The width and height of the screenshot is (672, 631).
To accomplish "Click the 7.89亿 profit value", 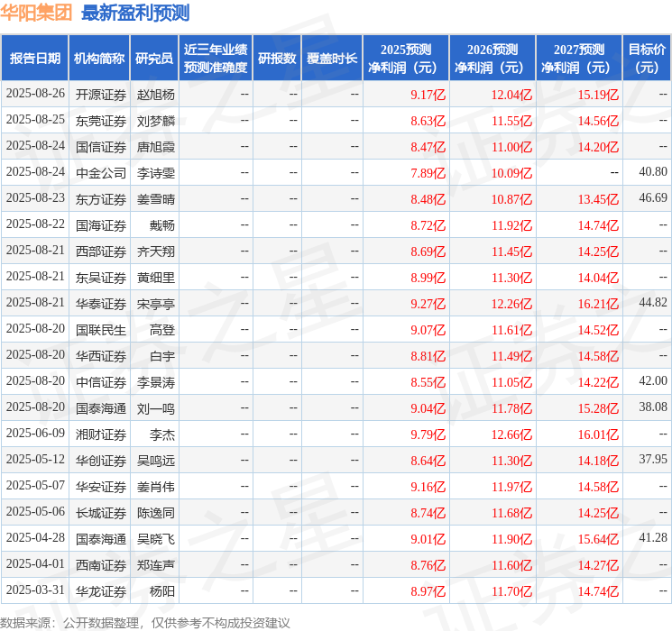I will (x=428, y=173).
